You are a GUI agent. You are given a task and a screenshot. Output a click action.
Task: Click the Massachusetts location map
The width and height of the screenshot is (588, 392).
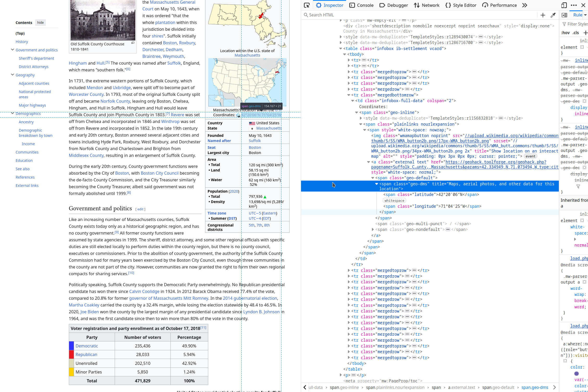click(247, 23)
